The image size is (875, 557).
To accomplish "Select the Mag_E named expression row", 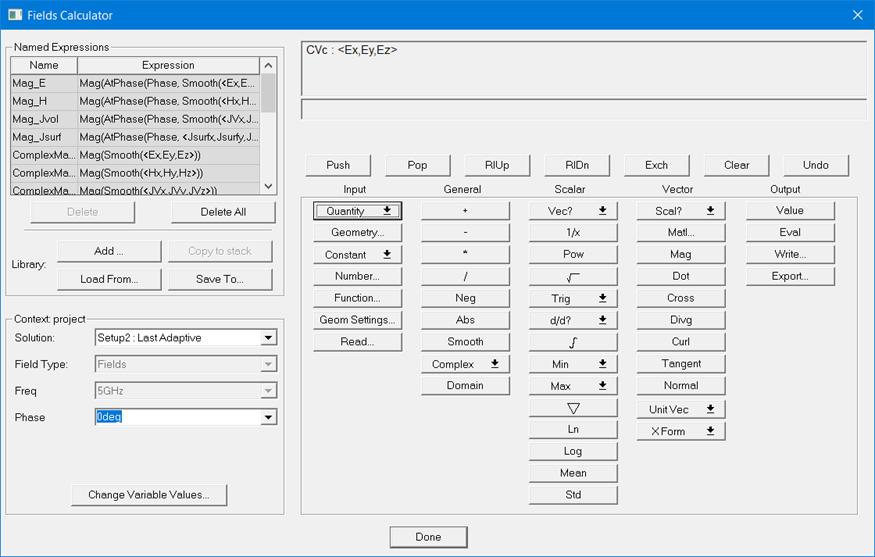I will [44, 84].
